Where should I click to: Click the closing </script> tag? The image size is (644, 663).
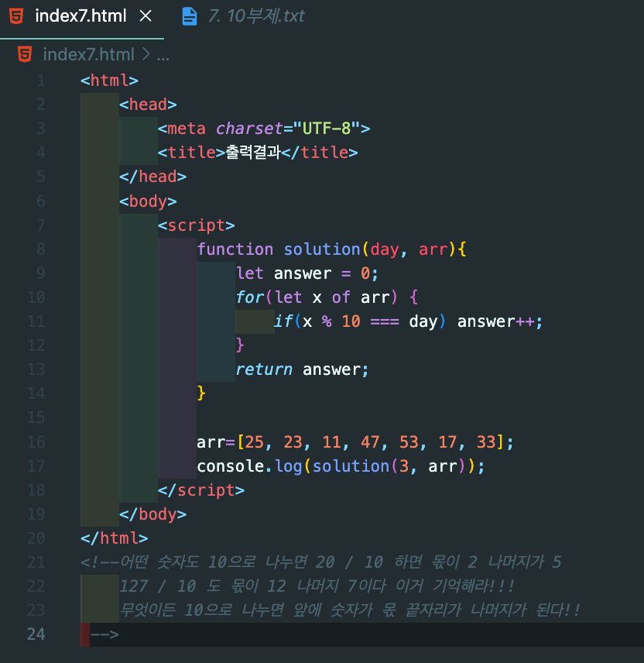coord(201,490)
